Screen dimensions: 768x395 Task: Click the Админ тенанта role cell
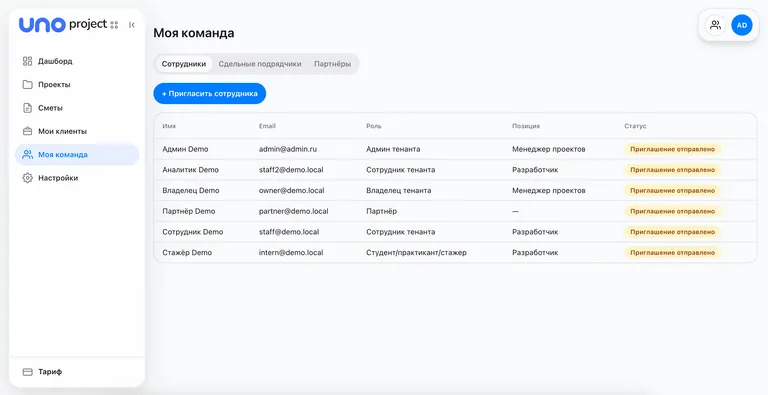(393, 149)
